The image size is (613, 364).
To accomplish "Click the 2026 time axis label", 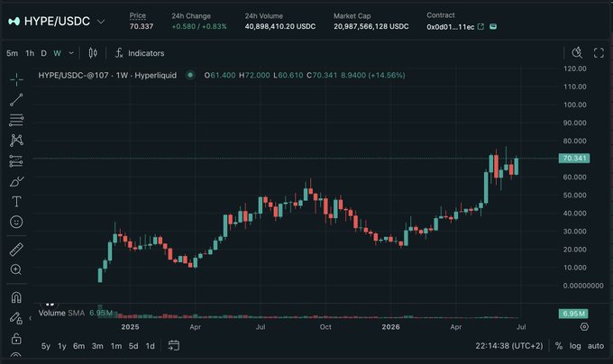I will (390, 327).
